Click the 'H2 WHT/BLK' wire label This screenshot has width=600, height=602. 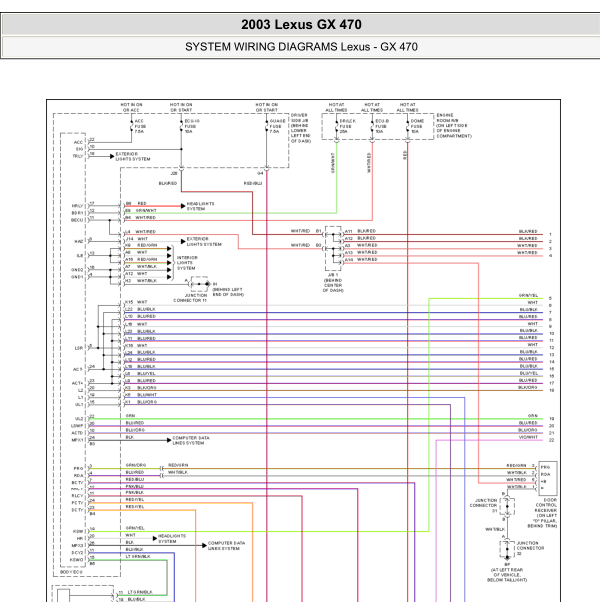(141, 281)
